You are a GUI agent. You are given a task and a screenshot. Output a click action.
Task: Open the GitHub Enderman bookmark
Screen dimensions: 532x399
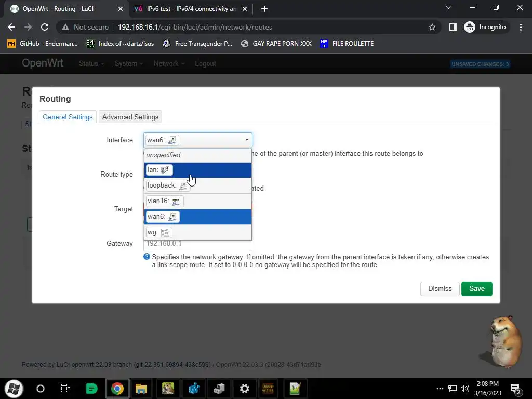pyautogui.click(x=43, y=44)
